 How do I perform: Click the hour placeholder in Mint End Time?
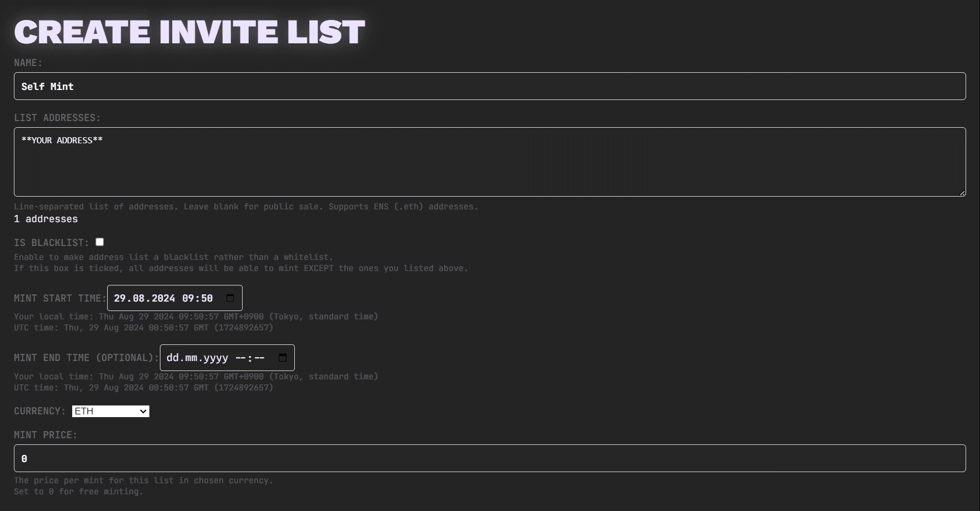[240, 358]
